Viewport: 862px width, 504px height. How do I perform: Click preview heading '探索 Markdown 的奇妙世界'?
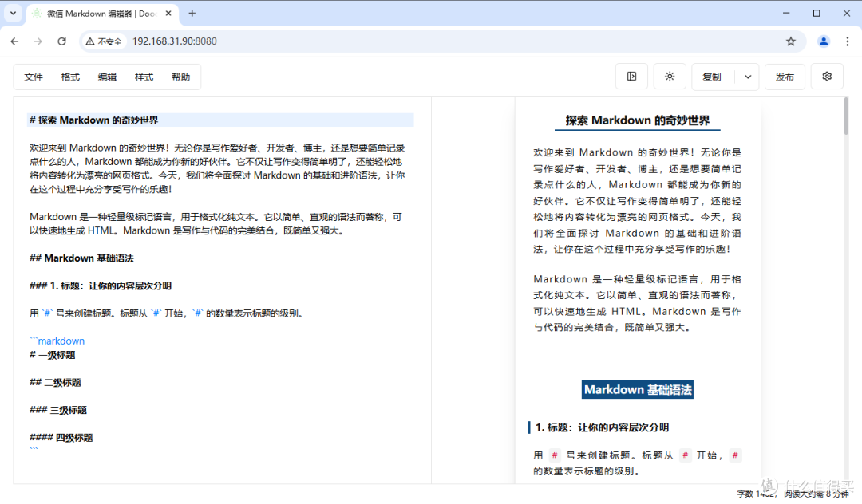(638, 120)
